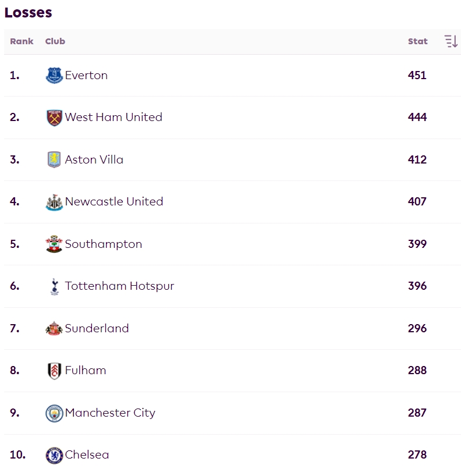This screenshot has height=476, width=461.
Task: Select the Chelsea club name
Action: coord(87,454)
